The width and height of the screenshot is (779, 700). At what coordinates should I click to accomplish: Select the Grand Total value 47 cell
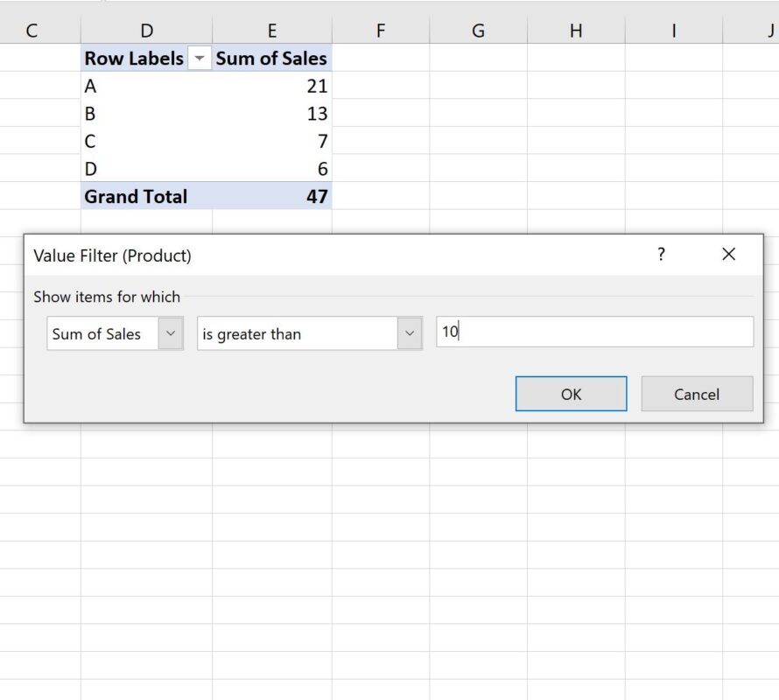(x=271, y=196)
